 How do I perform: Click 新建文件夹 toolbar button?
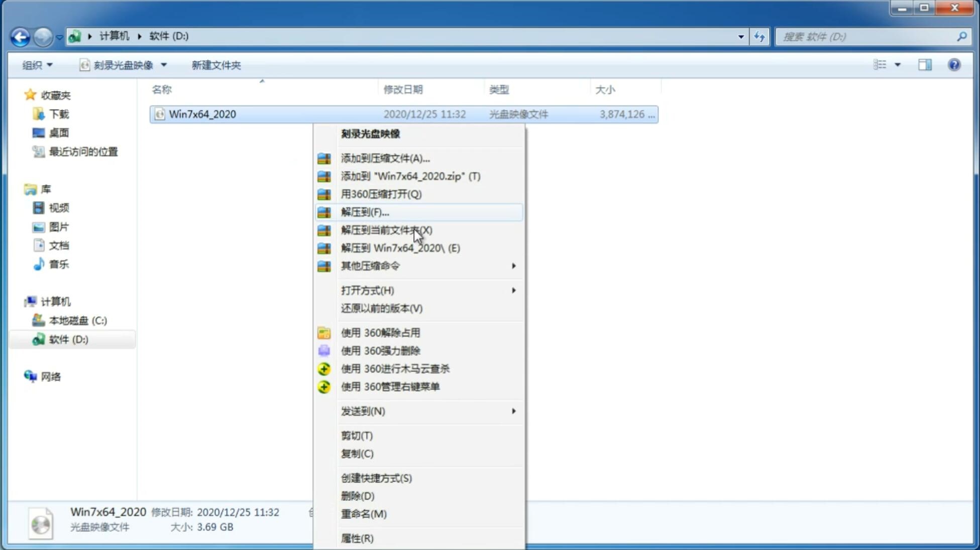(x=215, y=65)
